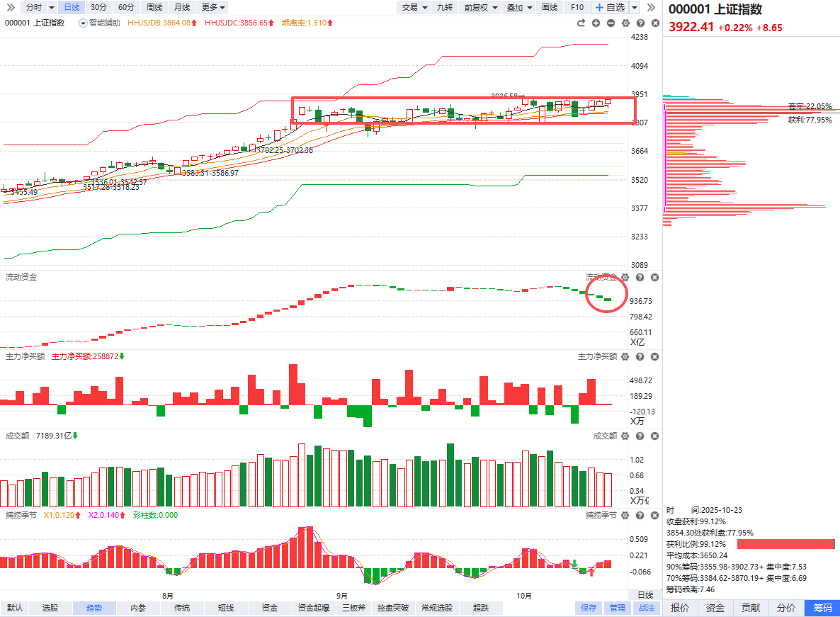Image resolution: width=840 pixels, height=617 pixels.
Task: Switch to 筹码 chip distribution tab
Action: pos(822,608)
